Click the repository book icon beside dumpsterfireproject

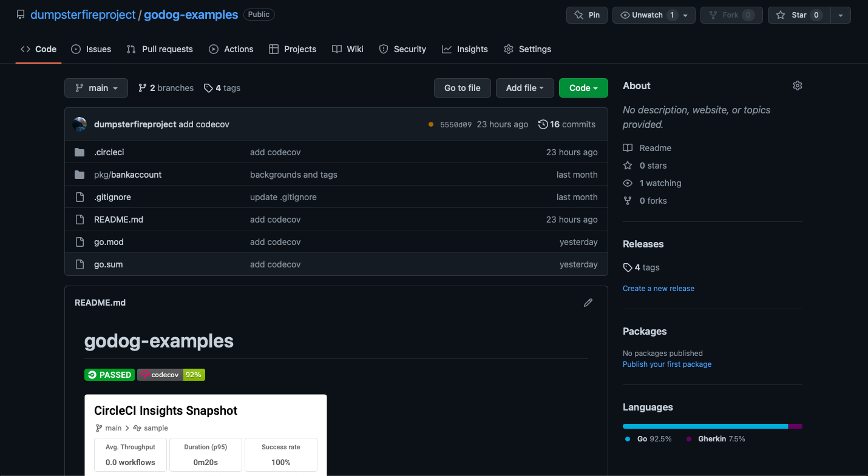pyautogui.click(x=21, y=15)
